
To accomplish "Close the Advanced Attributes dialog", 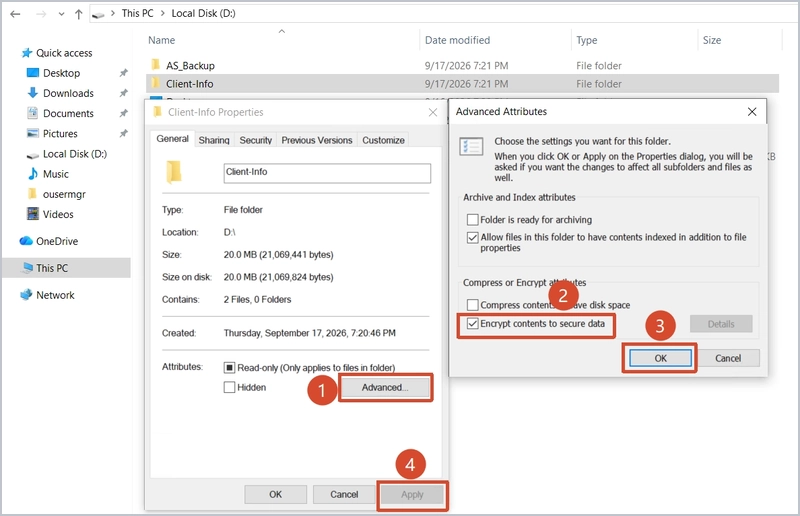I will point(752,111).
